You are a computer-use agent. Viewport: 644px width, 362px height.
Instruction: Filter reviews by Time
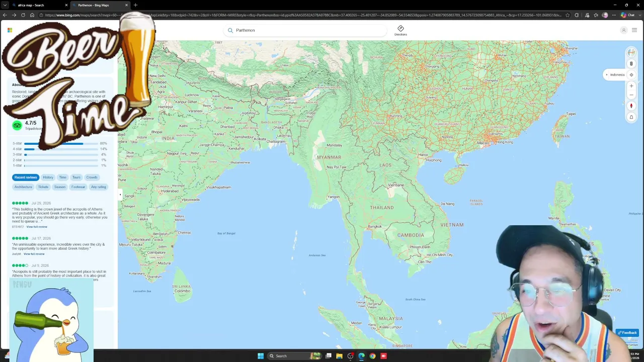62,177
